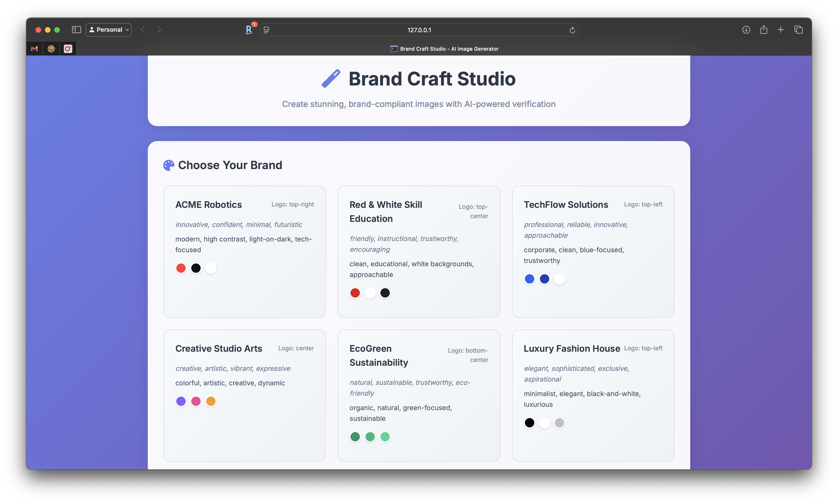This screenshot has height=504, width=838.
Task: Toggle the browser sidebar icon
Action: [76, 30]
